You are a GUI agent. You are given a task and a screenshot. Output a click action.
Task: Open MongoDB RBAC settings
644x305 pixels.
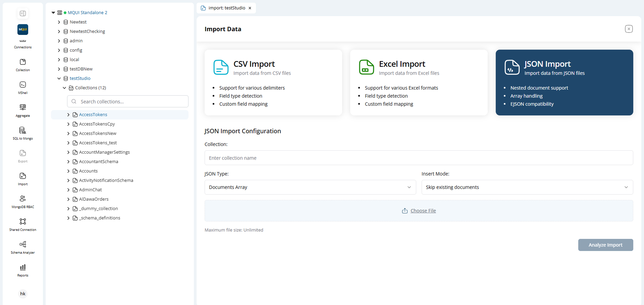click(22, 201)
